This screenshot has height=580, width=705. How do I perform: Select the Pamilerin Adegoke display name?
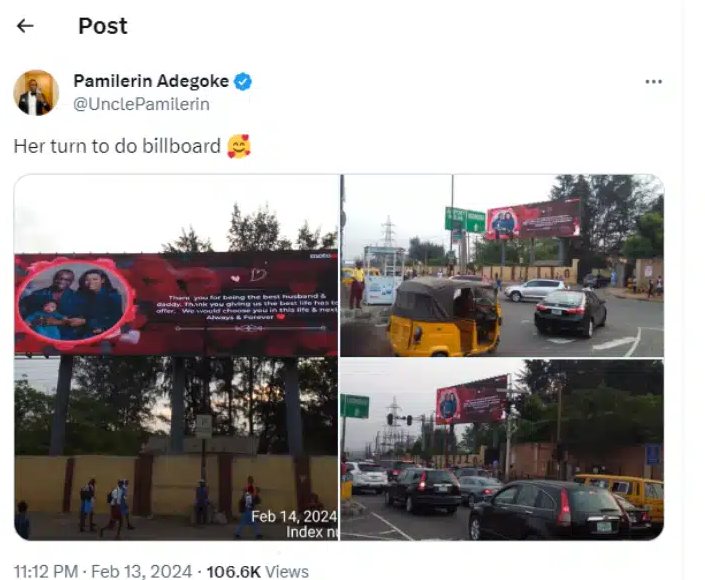(151, 81)
